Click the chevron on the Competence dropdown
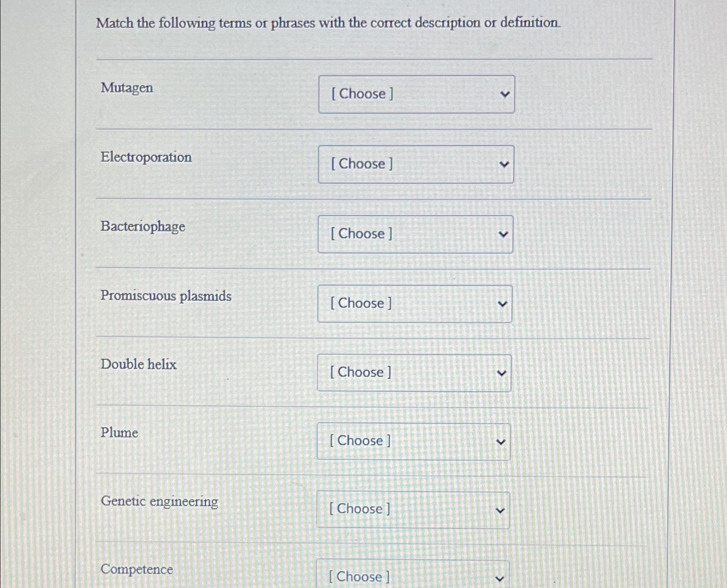Viewport: 727px width, 588px height. 499,578
